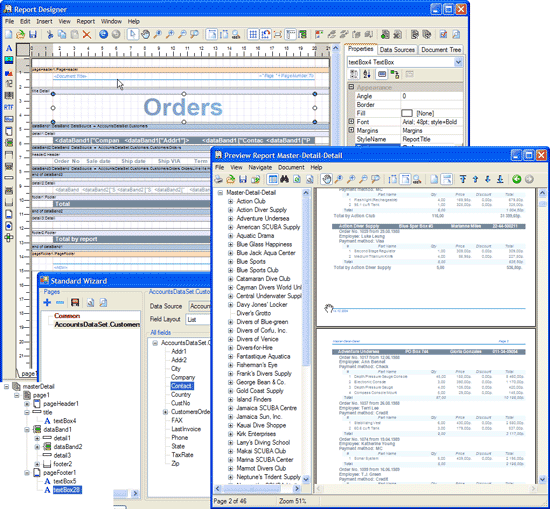Screen dimensions: 550x509
Task: Select the Hand pan tool in Report Designer
Action: click(x=145, y=34)
